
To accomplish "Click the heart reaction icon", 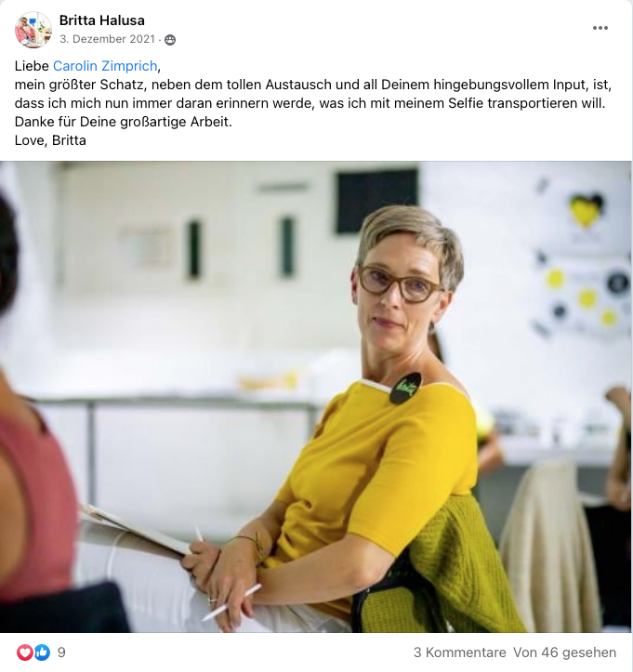I will click(25, 652).
